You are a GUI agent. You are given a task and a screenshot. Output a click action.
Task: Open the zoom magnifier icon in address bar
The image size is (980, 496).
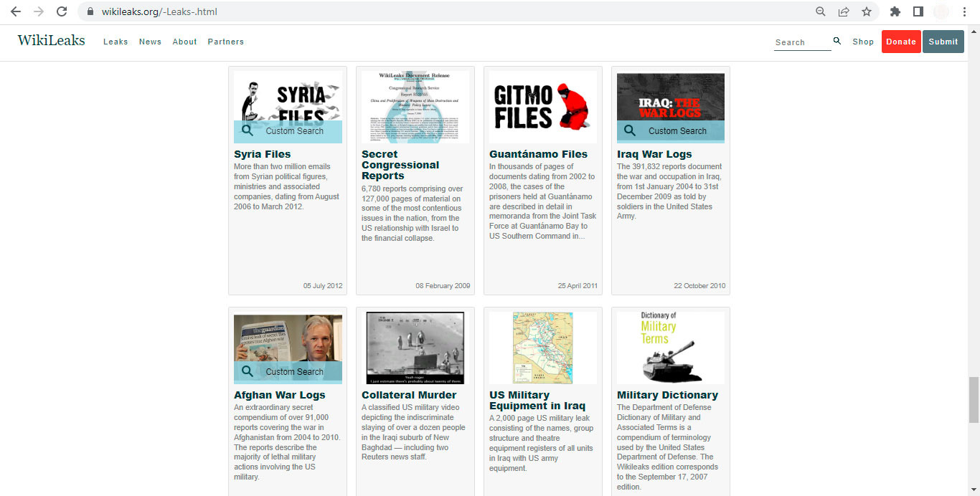click(821, 11)
